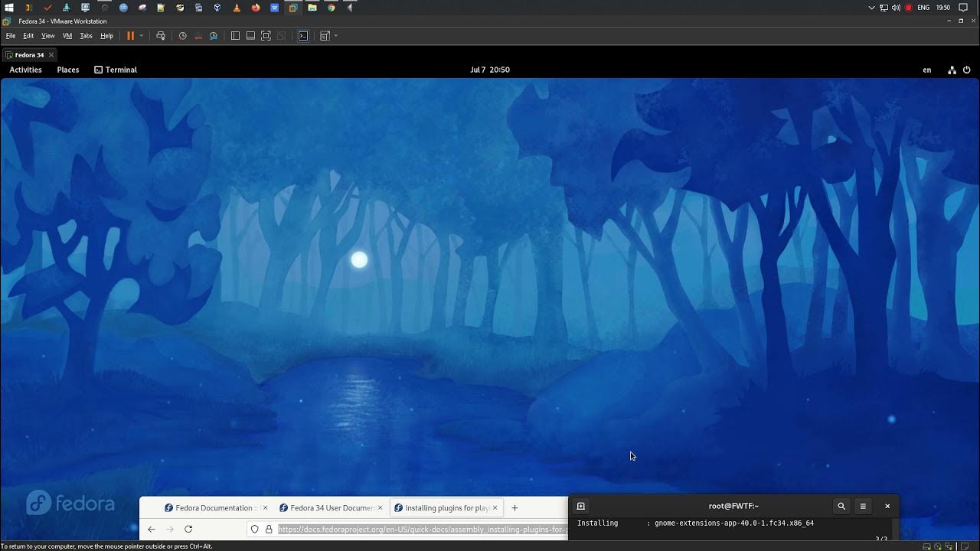980x551 pixels.
Task: Open a new Firefox tab
Action: (514, 508)
